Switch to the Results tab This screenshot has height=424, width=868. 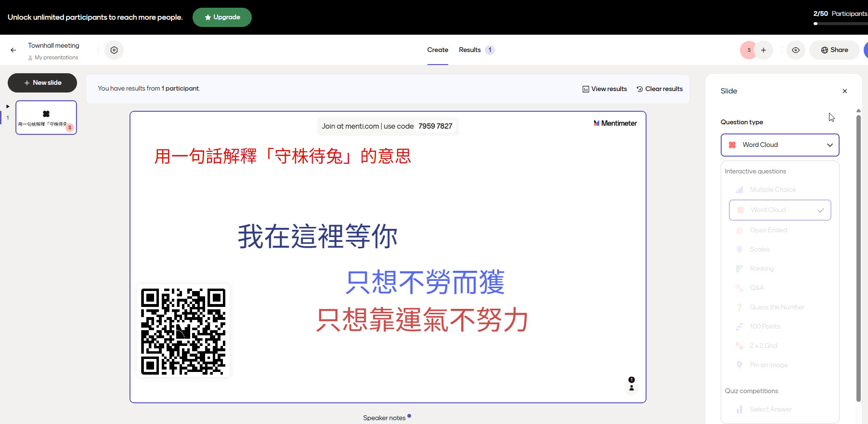(x=470, y=50)
